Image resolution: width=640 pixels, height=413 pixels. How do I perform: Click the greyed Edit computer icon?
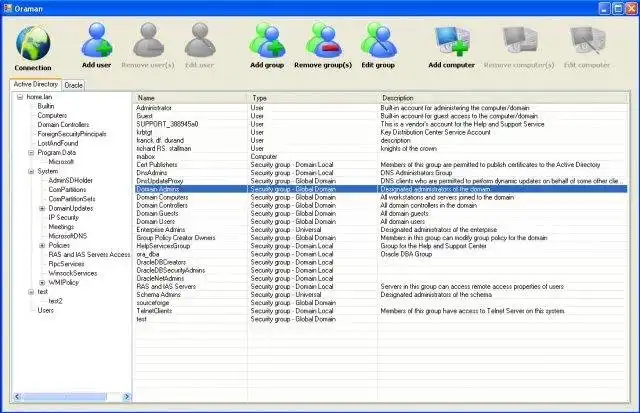pos(587,41)
